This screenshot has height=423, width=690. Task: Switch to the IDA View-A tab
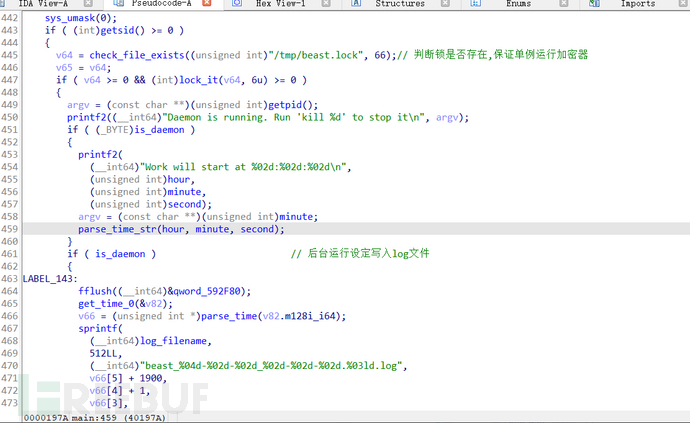(x=43, y=4)
